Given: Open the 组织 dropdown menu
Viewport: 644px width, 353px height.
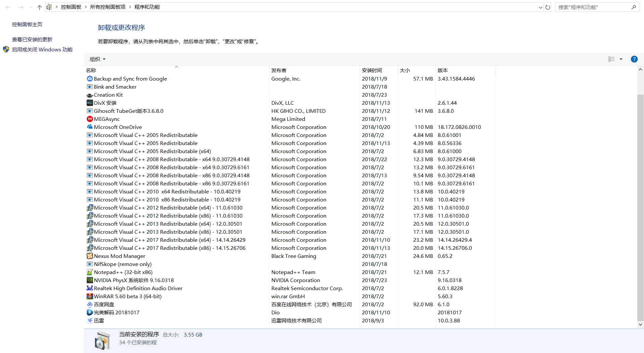Looking at the screenshot, I should point(98,59).
